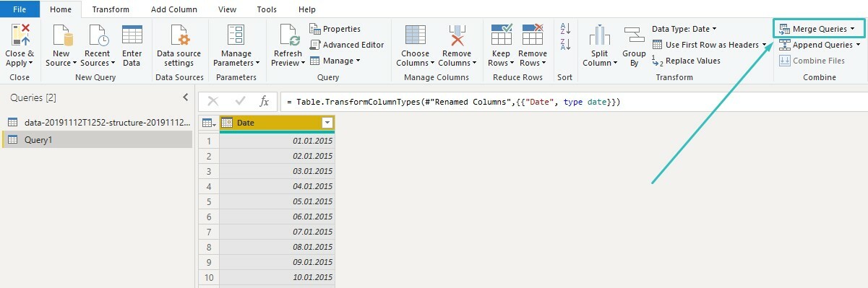Click the Manage Parameters icon
This screenshot has height=288, width=868.
tap(236, 35)
